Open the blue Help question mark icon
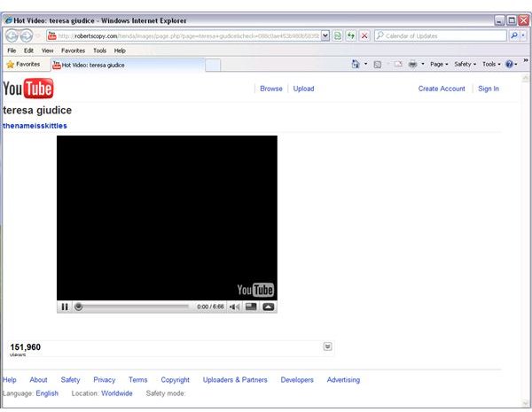Screen dimensions: 532x412 [x=509, y=64]
